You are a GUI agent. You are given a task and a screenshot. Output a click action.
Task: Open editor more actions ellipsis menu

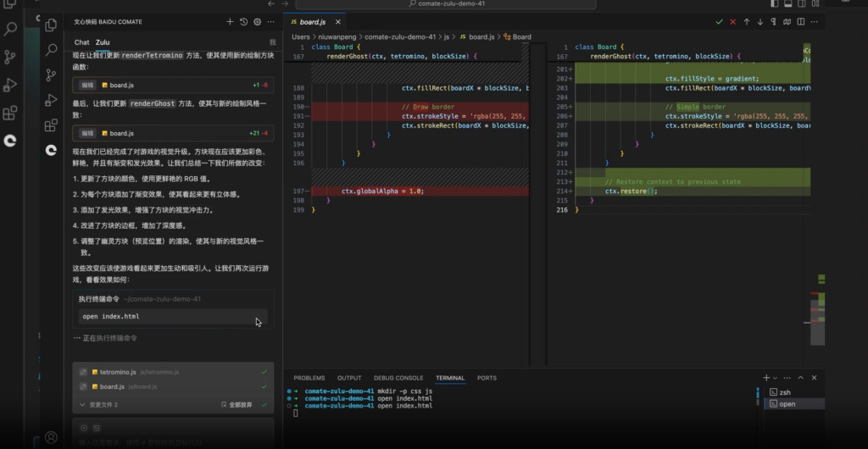(816, 21)
